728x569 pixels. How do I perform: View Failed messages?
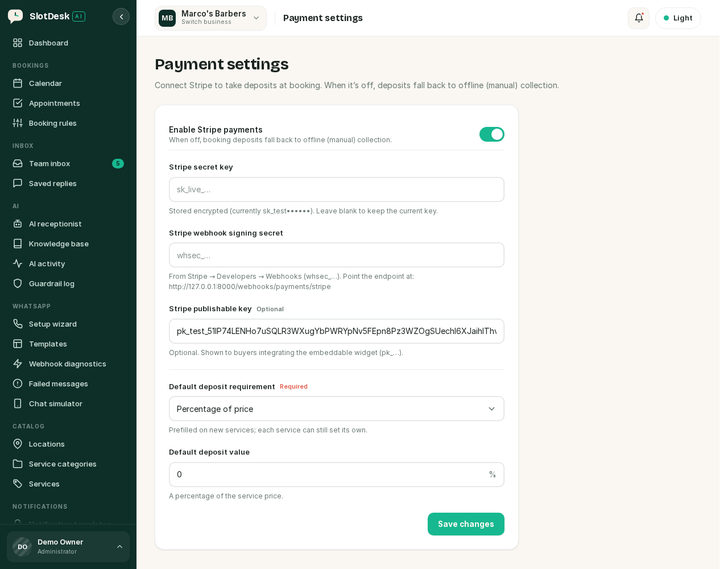tap(68, 384)
